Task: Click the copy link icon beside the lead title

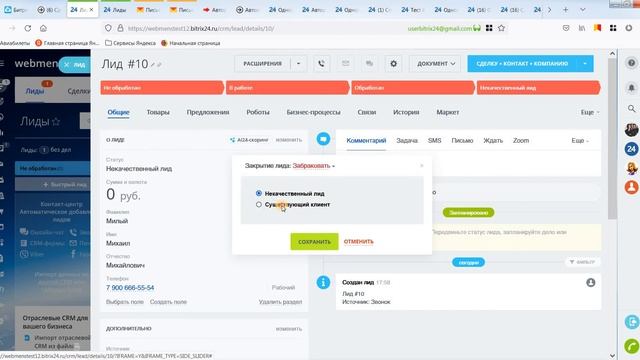Action: (x=159, y=64)
